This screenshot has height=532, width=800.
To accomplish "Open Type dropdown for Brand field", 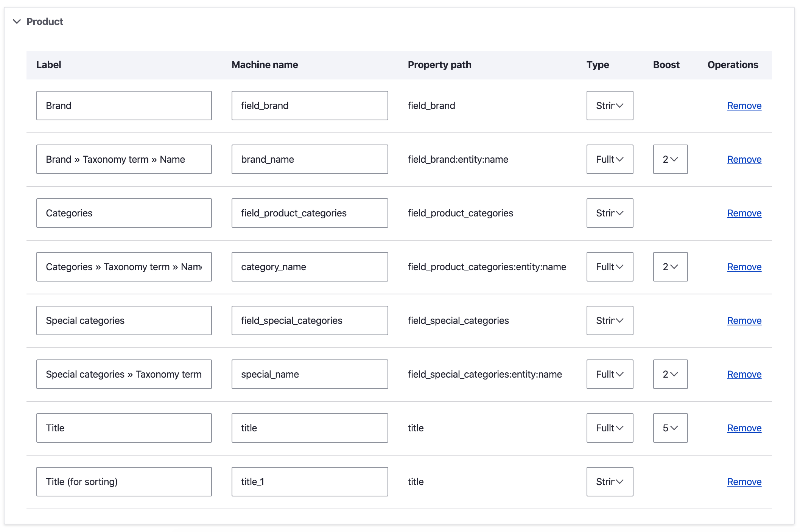I will pos(609,106).
